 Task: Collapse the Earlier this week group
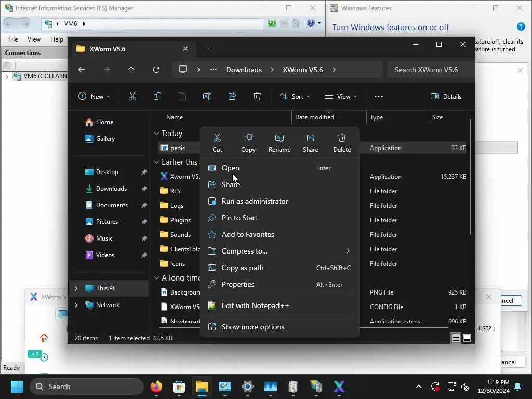pyautogui.click(x=156, y=162)
